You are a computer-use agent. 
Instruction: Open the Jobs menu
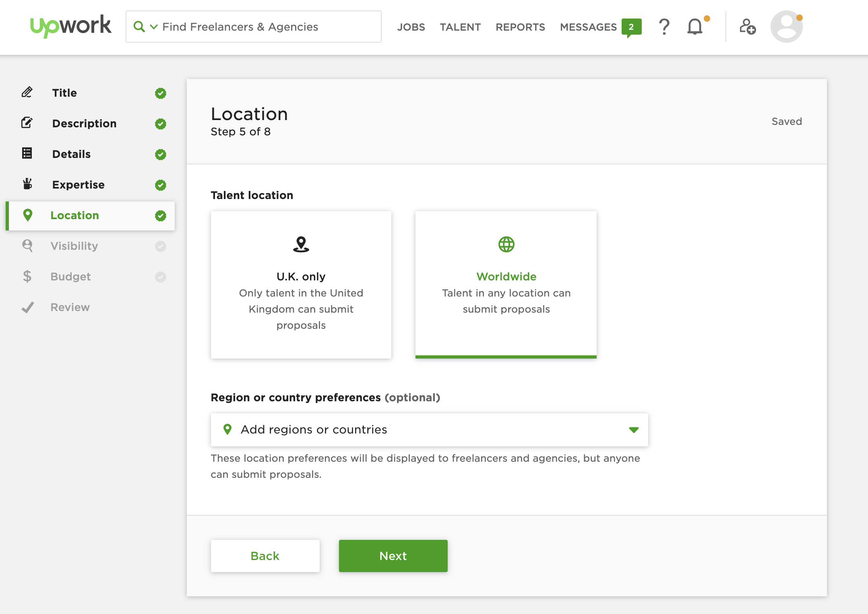411,27
